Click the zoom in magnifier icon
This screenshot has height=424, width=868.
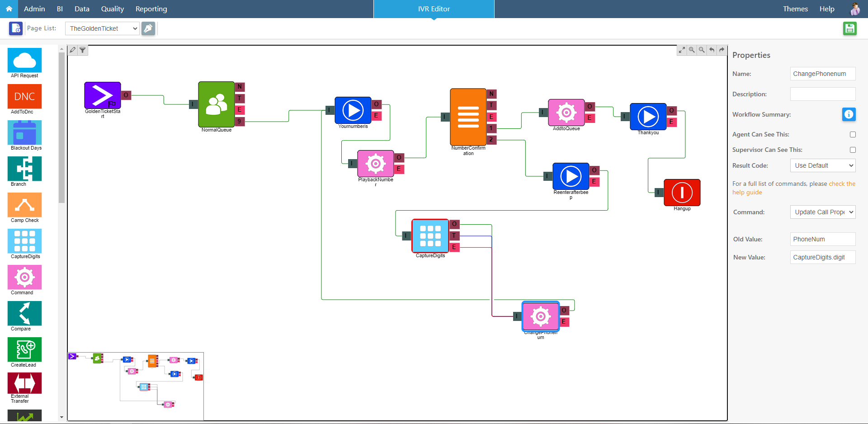coord(692,50)
